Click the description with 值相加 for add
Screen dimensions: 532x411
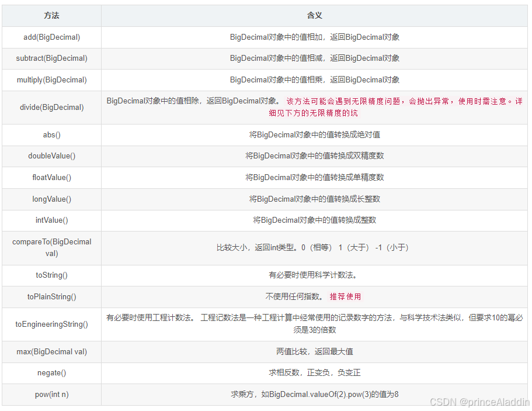click(315, 37)
